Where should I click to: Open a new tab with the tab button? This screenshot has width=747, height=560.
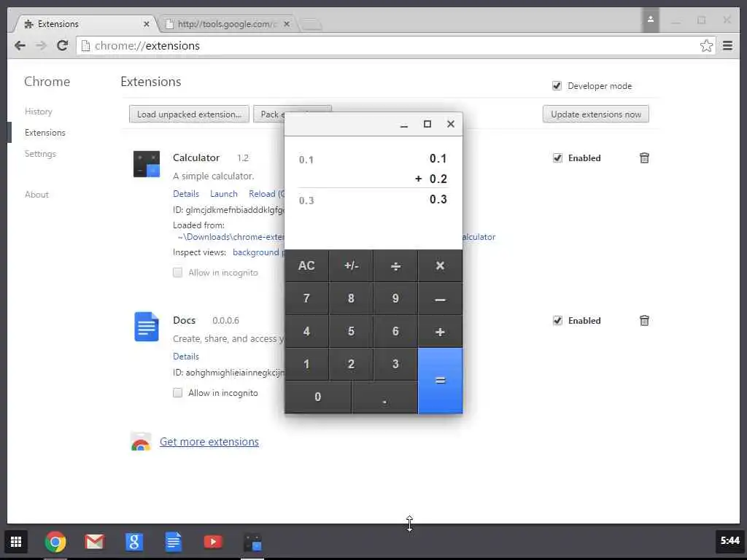[311, 24]
